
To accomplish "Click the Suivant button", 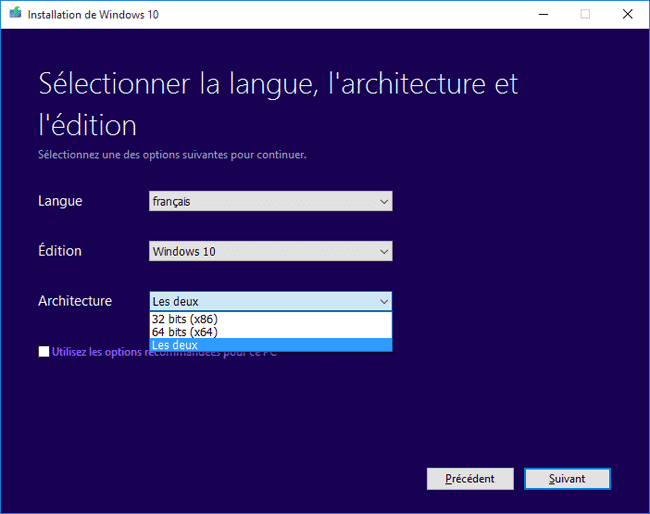I will (x=567, y=479).
